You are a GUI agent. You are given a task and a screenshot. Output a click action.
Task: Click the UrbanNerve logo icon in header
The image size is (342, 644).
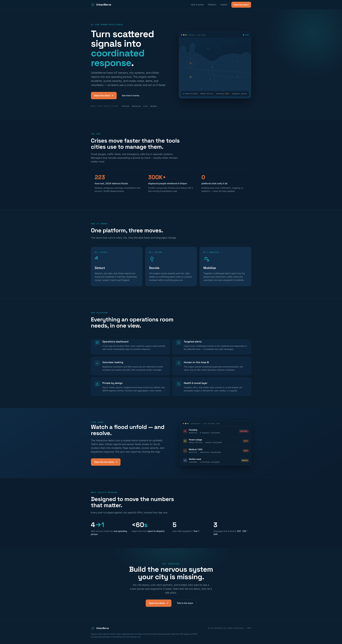[93, 5]
